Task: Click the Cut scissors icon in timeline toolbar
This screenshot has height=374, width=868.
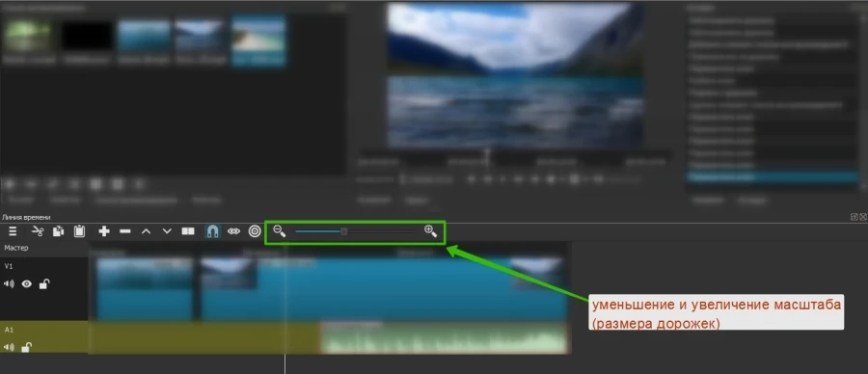Action: coord(37,231)
